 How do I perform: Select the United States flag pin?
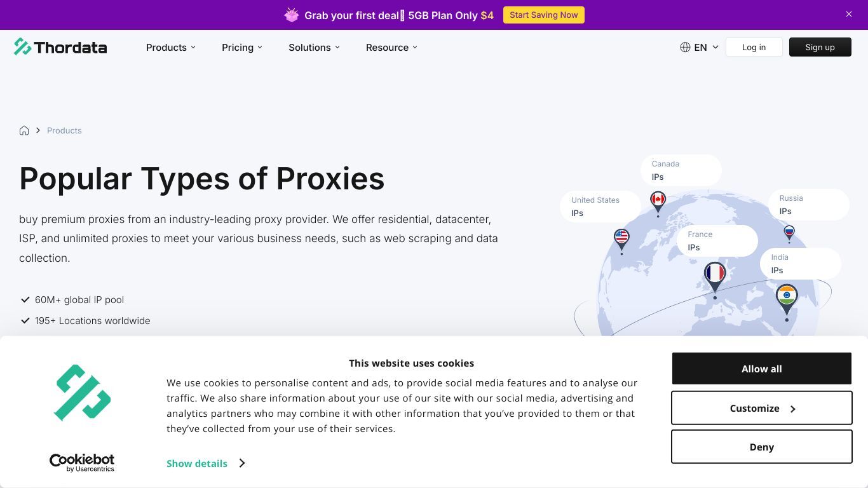point(621,240)
